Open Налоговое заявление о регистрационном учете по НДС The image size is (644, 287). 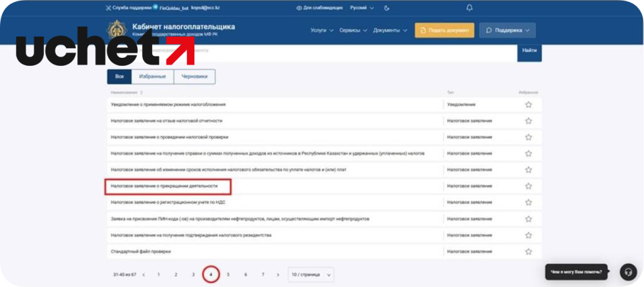169,202
